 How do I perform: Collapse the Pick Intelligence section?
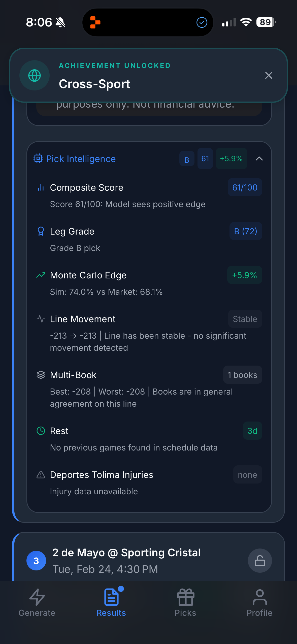click(x=259, y=159)
